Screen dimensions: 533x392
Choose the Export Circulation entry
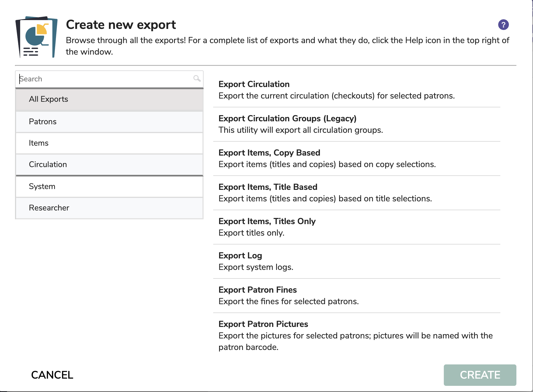(x=356, y=90)
